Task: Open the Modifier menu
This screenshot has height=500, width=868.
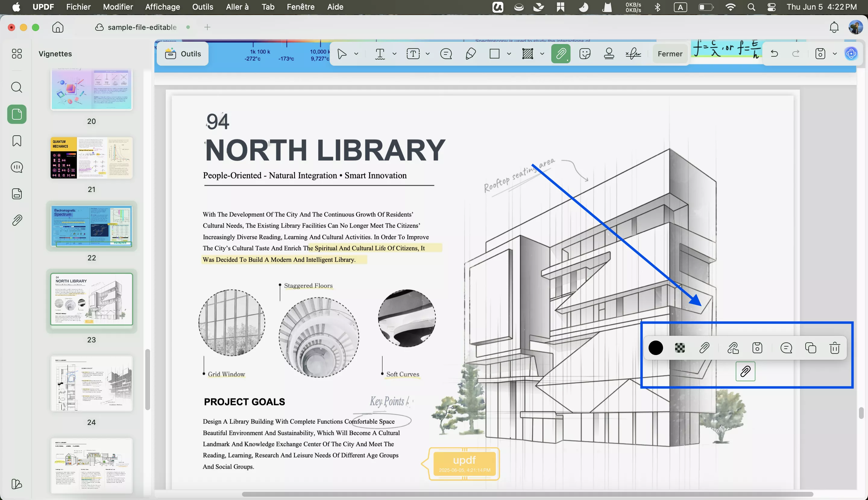Action: (x=118, y=7)
